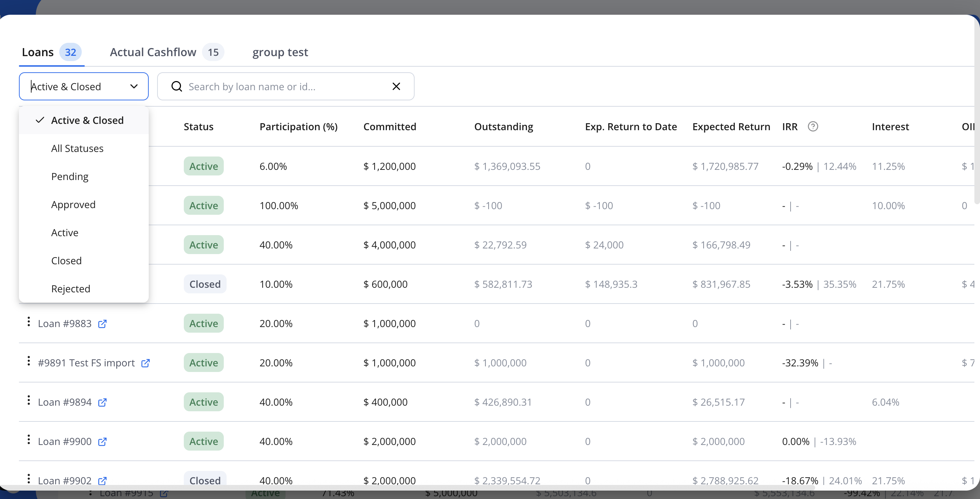Screen dimensions: 980x499
Task: Click the Committed column header
Action: pos(390,127)
